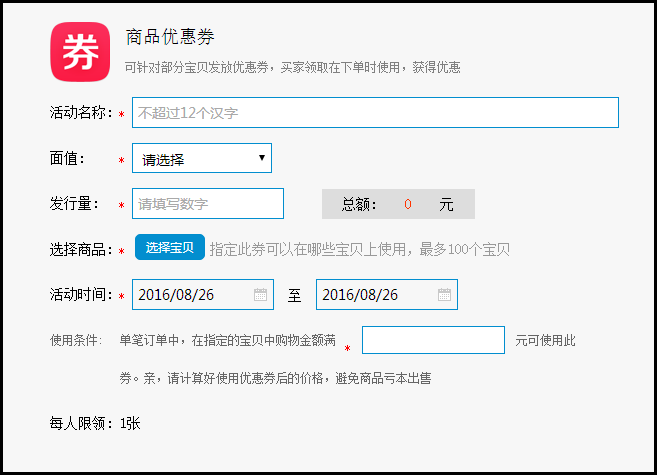657x475 pixels.
Task: Click the 面值 label
Action: 68,158
